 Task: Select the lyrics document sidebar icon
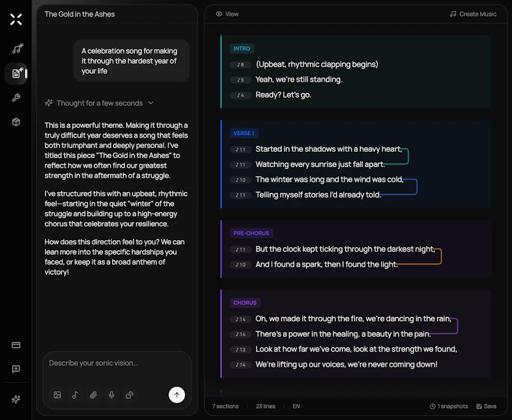coord(17,74)
